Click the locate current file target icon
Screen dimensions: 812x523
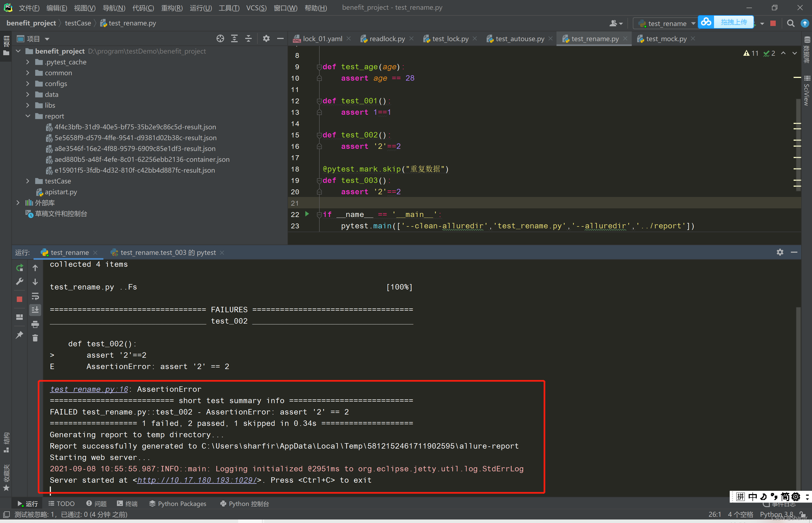click(x=220, y=39)
